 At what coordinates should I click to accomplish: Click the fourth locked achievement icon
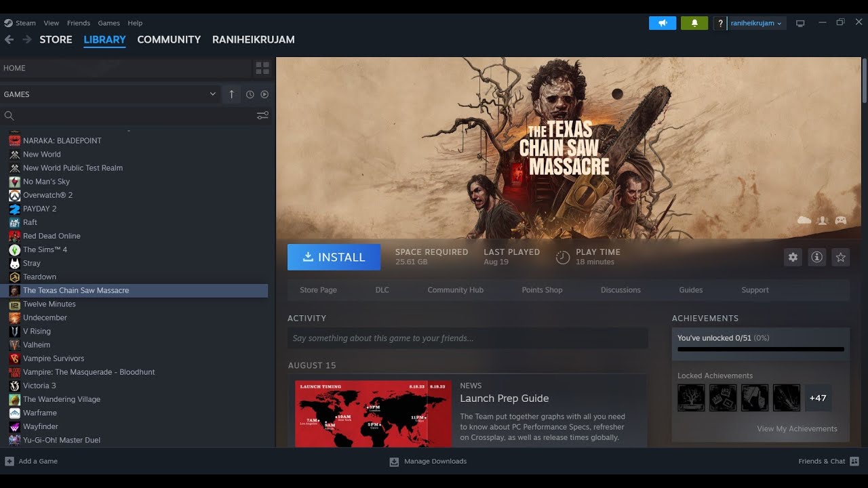click(x=787, y=398)
